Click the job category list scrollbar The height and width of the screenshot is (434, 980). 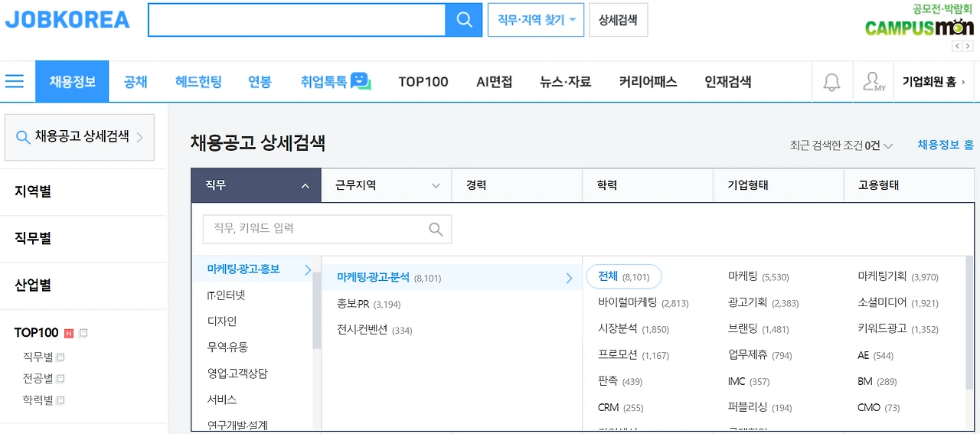tap(316, 310)
